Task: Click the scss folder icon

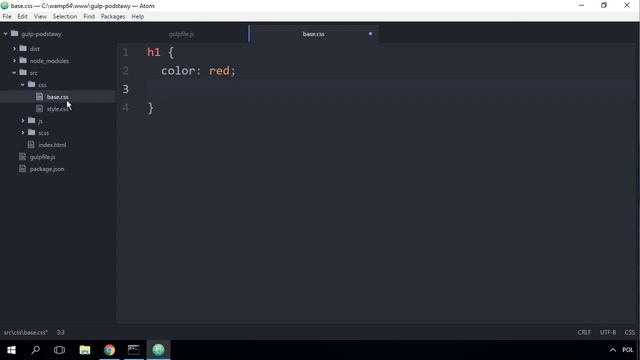Action: (x=32, y=133)
